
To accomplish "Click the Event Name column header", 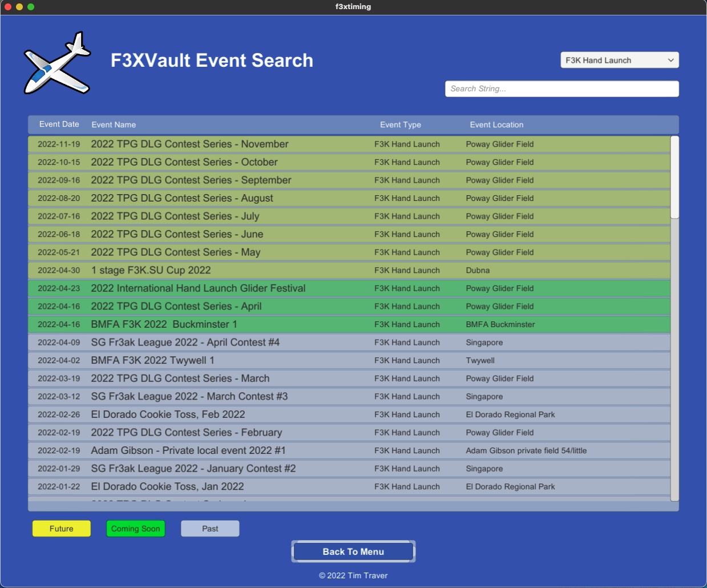I will (114, 124).
